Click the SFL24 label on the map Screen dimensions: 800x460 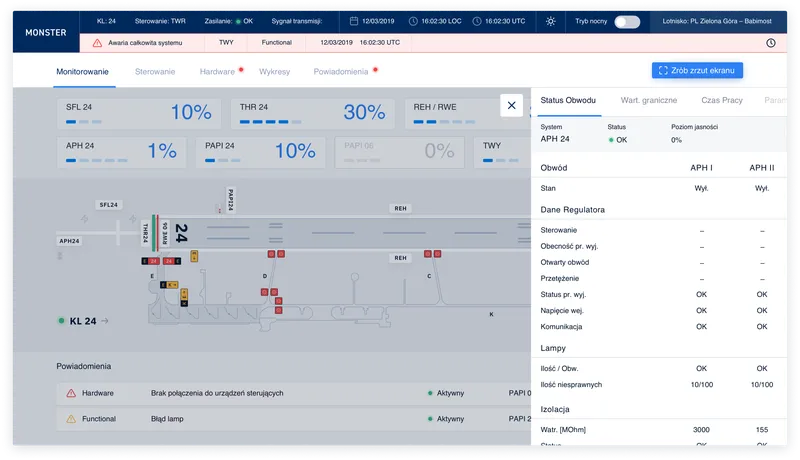coord(108,205)
